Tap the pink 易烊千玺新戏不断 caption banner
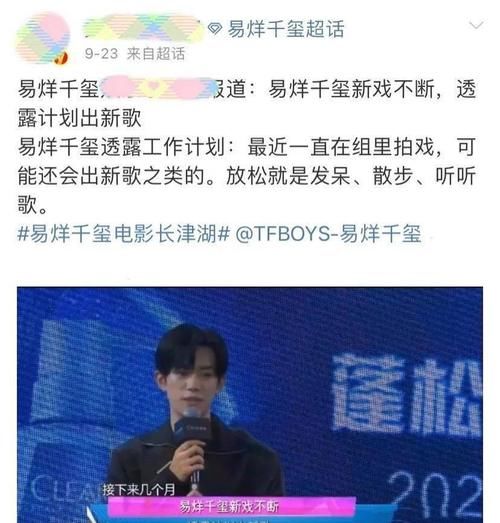The image size is (500, 523). tap(230, 507)
